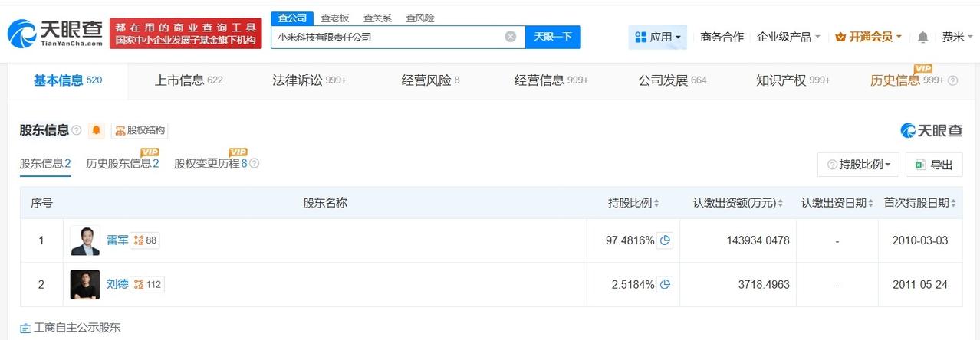The height and width of the screenshot is (340, 980).
Task: Click the 143934.0478 capital value
Action: click(x=758, y=240)
